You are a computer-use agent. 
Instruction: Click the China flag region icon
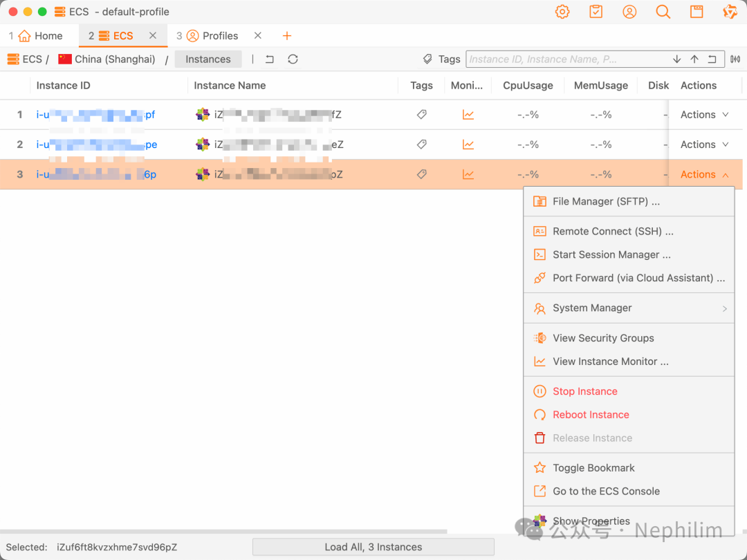pyautogui.click(x=65, y=59)
